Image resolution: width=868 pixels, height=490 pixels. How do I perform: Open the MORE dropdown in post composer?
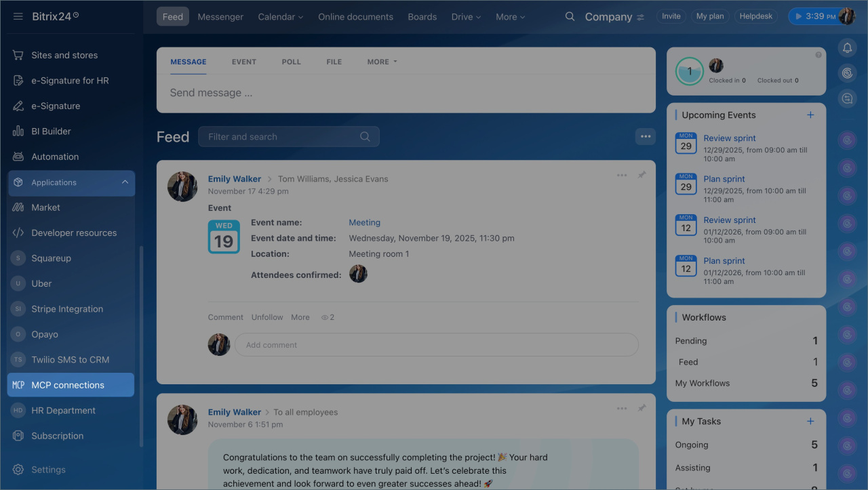pos(382,62)
